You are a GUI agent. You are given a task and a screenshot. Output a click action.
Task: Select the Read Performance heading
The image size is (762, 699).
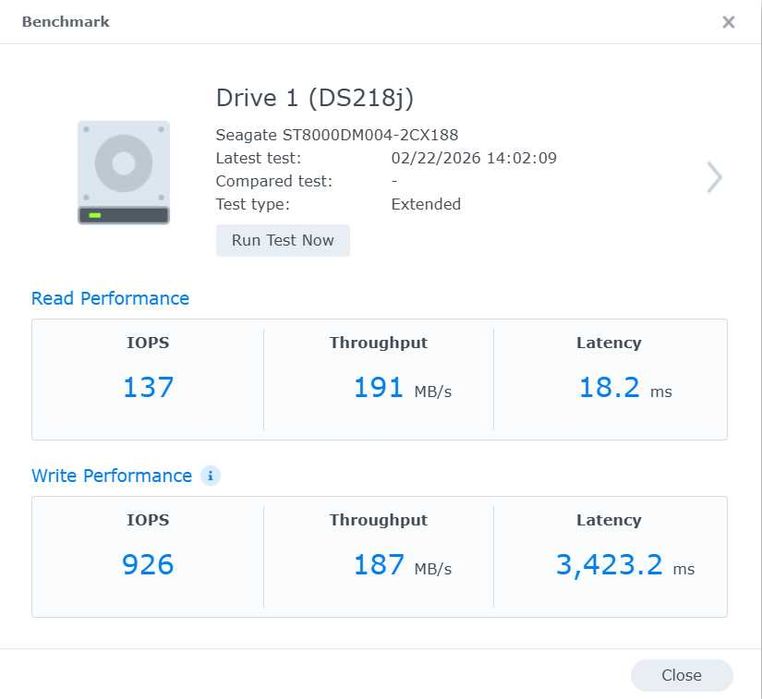(110, 298)
